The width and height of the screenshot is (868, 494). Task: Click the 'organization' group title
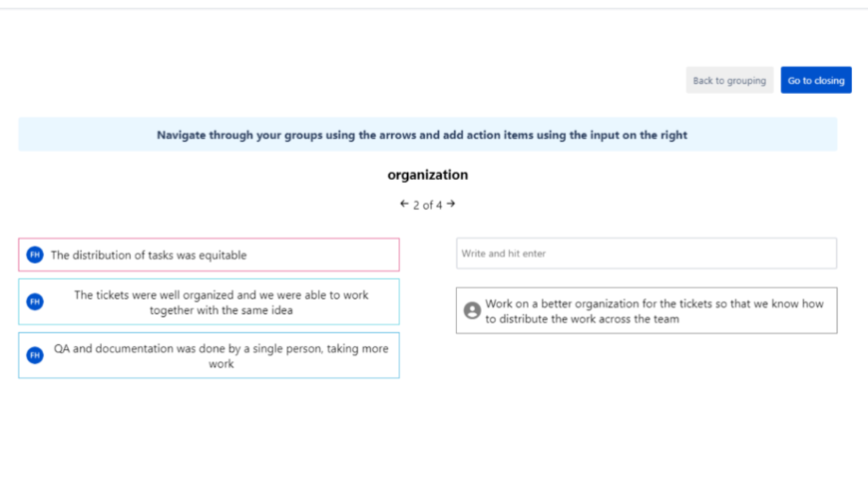[x=428, y=175]
